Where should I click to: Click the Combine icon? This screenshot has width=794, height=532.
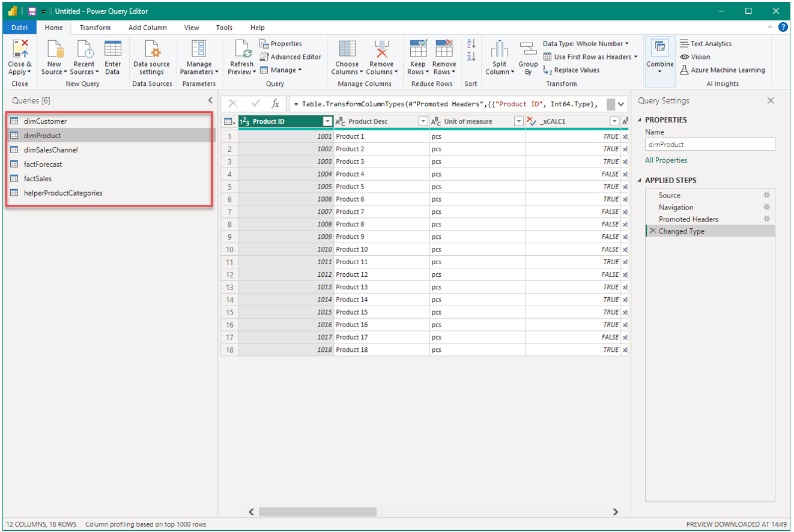pyautogui.click(x=659, y=49)
